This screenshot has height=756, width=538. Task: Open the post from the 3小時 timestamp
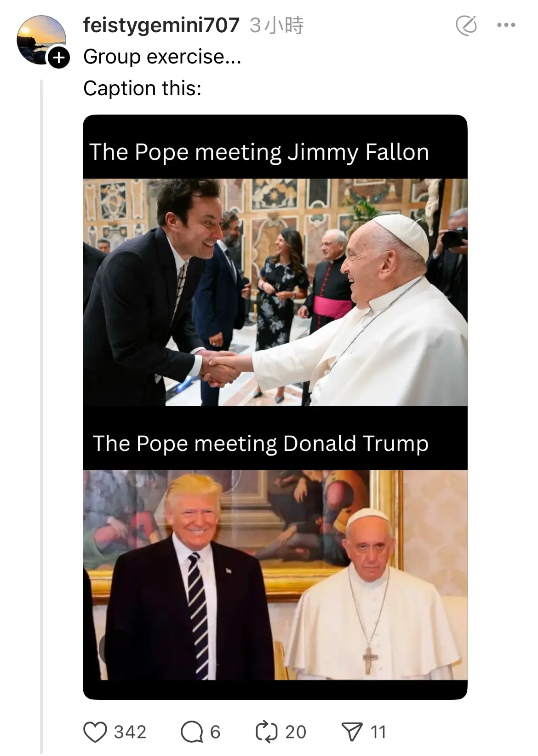tap(277, 25)
